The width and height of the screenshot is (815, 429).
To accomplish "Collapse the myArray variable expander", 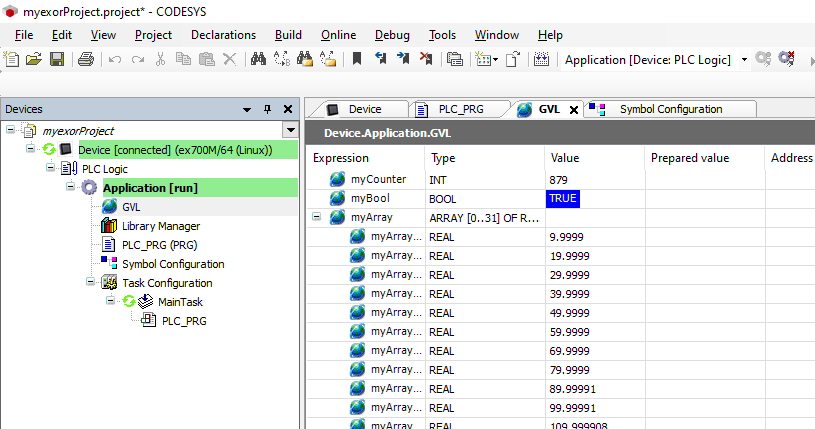I will tap(317, 216).
